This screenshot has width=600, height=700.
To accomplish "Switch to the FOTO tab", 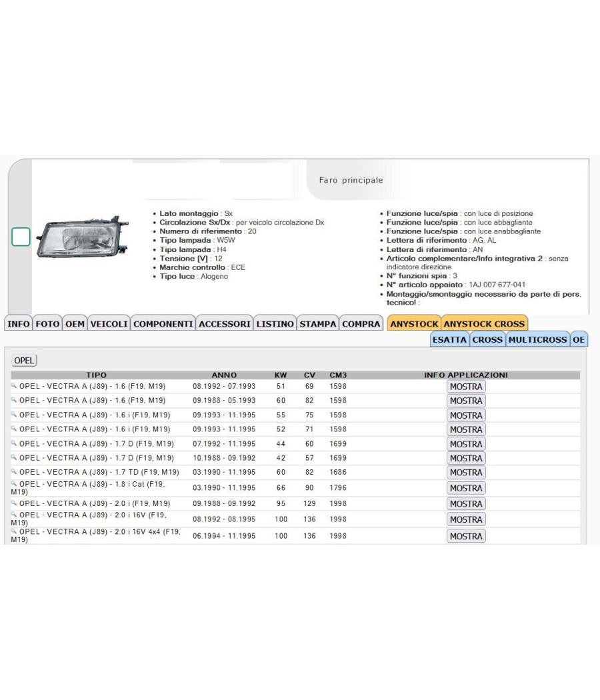I will pos(47,323).
